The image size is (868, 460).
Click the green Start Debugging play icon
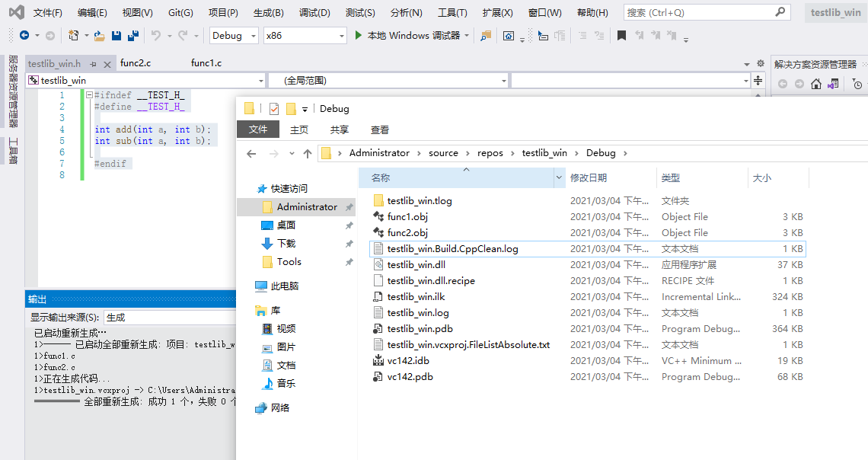click(x=359, y=36)
